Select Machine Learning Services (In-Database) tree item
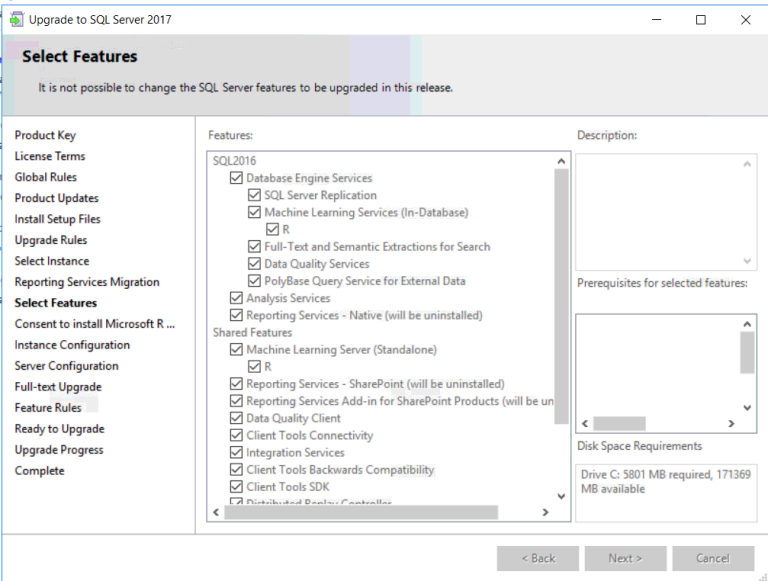This screenshot has width=768, height=581. pyautogui.click(x=365, y=212)
